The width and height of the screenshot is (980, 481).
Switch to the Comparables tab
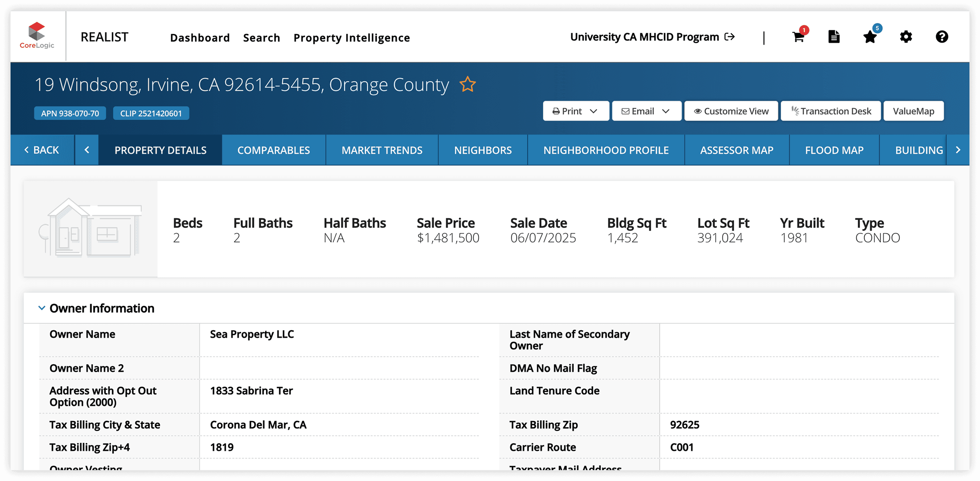pyautogui.click(x=274, y=150)
